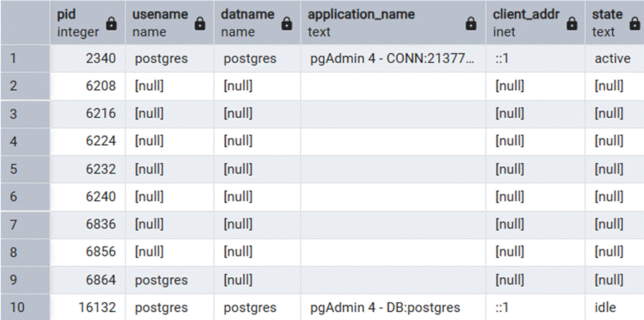
Task: Select the usename column header
Action: coord(170,23)
